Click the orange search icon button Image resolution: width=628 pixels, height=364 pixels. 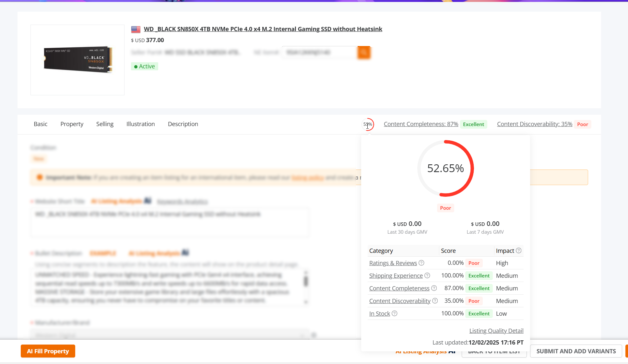coord(364,52)
